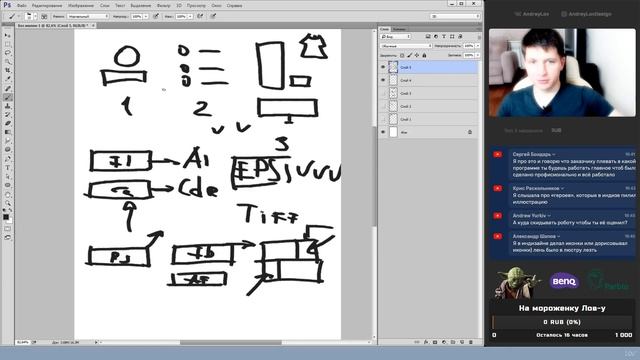This screenshot has width=640, height=360.
Task: Select the Dodge tool
Action: coord(7,150)
